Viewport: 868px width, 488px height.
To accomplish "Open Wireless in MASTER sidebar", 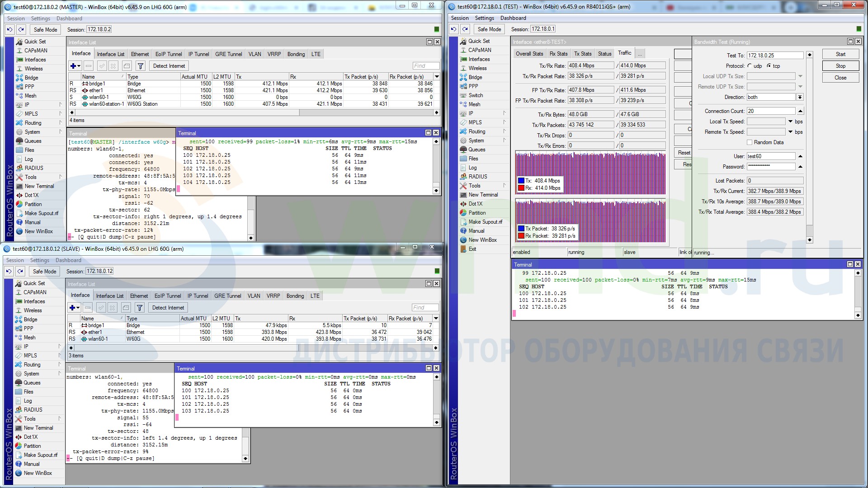I will 33,69.
